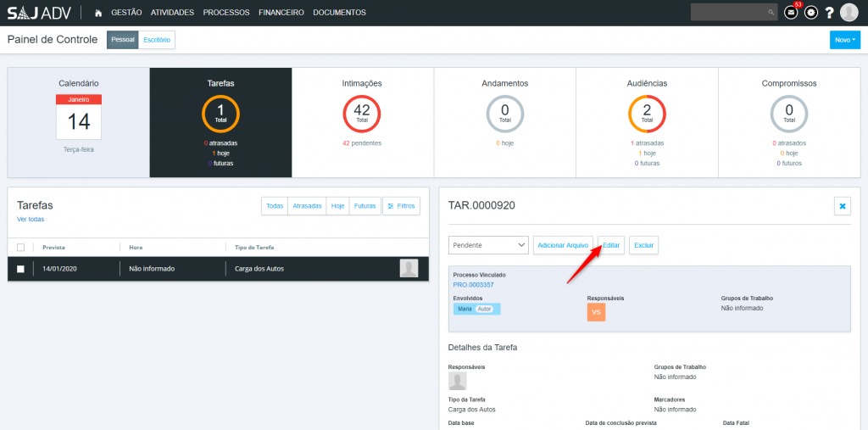Open the mail notifications icon

(790, 13)
